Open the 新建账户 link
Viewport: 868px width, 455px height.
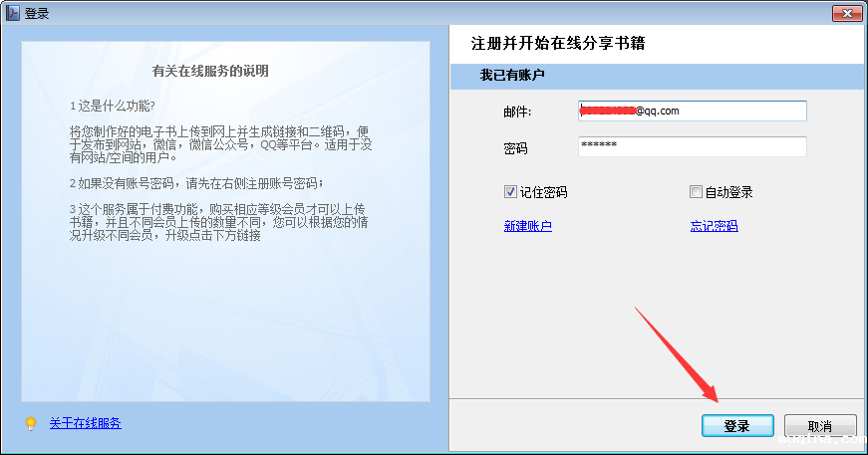[x=528, y=226]
